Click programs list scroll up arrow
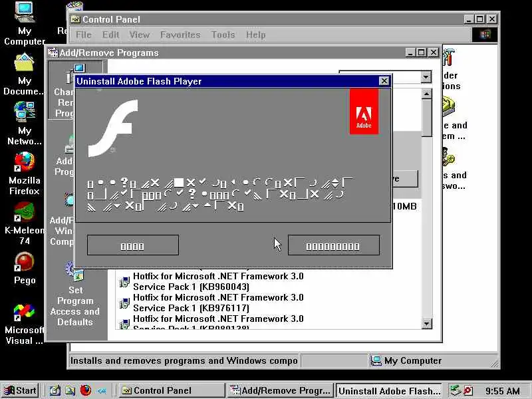This screenshot has height=399, width=532. coord(426,94)
